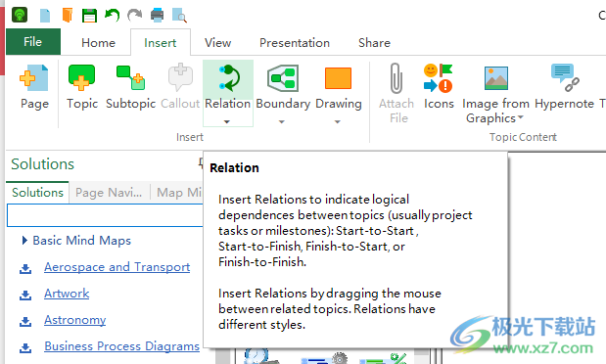Open the Share ribbon tab
Screen dimensions: 606x364
tap(374, 42)
